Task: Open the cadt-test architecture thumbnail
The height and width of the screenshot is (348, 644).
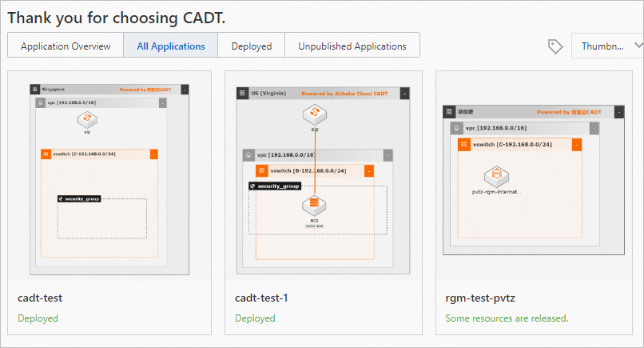Action: pos(109,179)
